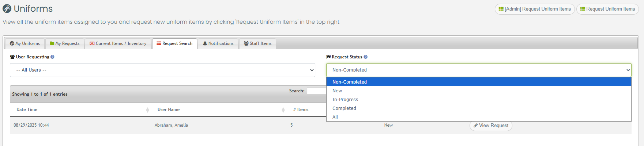Collapse the Request Status dropdown
The image size is (644, 146).
tap(479, 70)
